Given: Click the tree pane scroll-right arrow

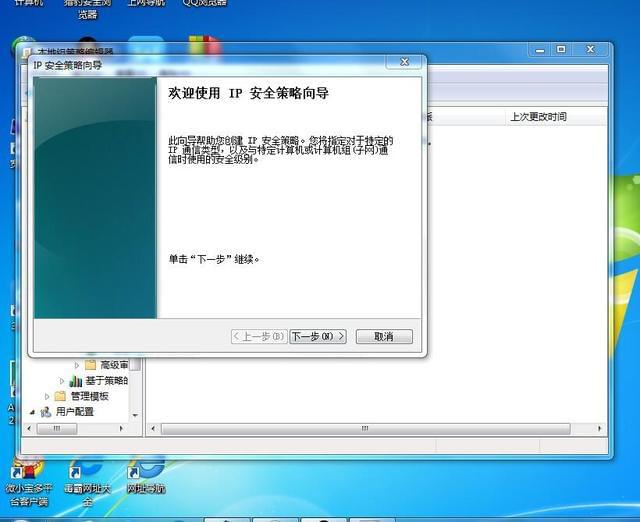Looking at the screenshot, I should 121,429.
